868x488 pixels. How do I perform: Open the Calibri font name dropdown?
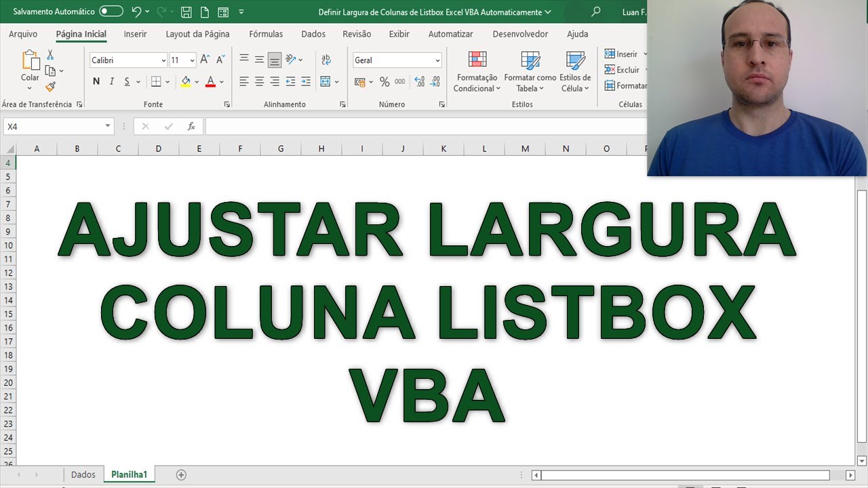point(163,60)
